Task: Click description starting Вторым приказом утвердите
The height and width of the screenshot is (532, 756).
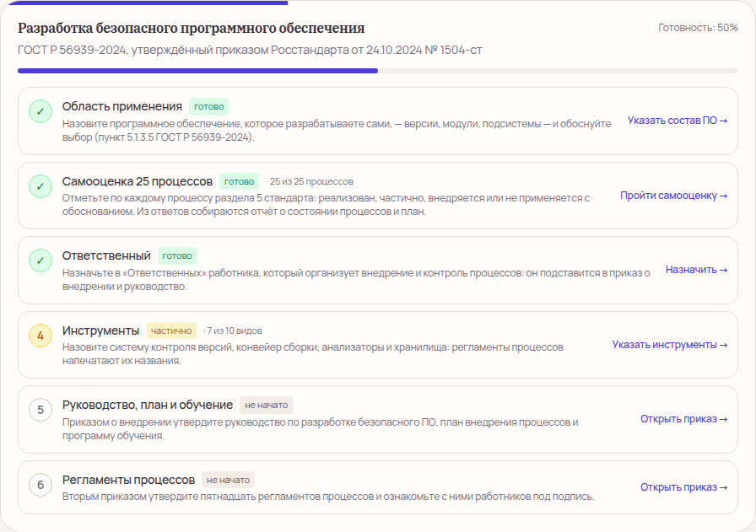Action: pos(328,497)
